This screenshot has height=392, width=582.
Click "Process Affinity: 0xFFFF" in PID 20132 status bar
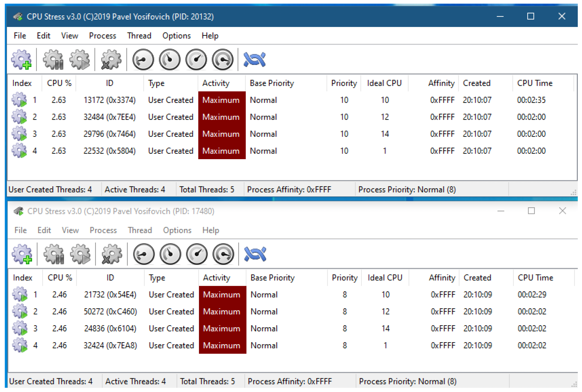[289, 190]
